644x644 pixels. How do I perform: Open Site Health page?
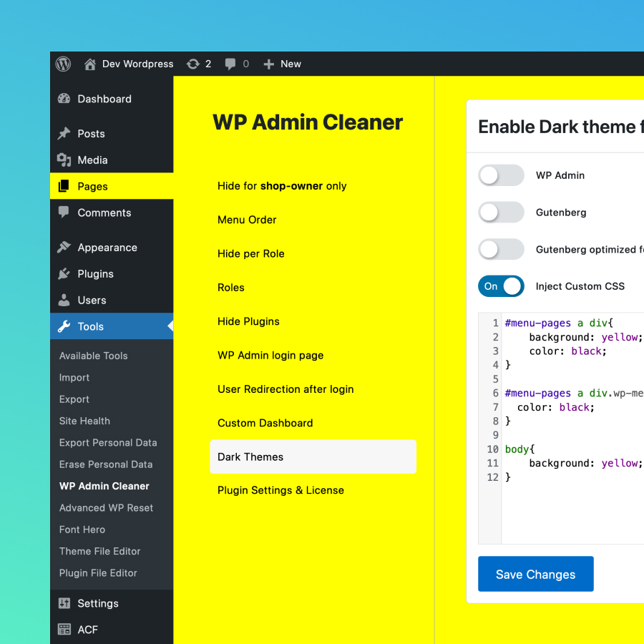point(84,421)
